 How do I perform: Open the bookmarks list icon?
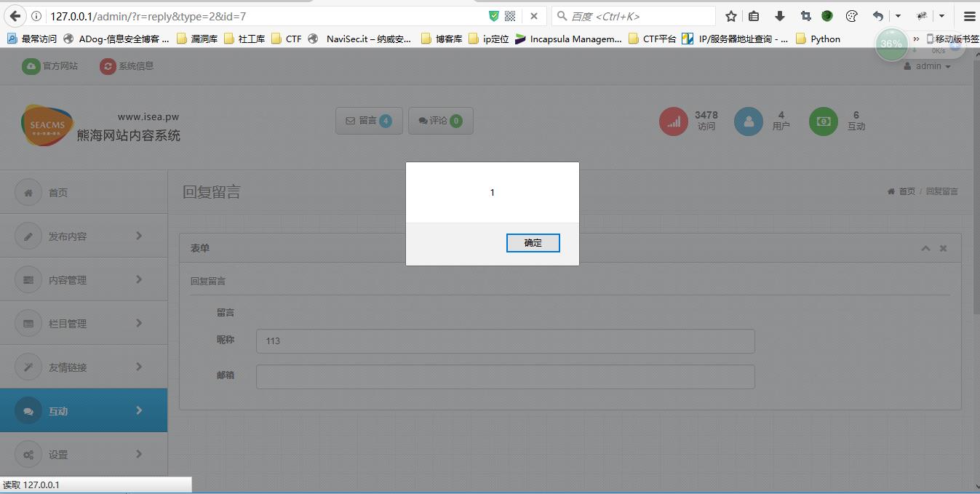754,16
